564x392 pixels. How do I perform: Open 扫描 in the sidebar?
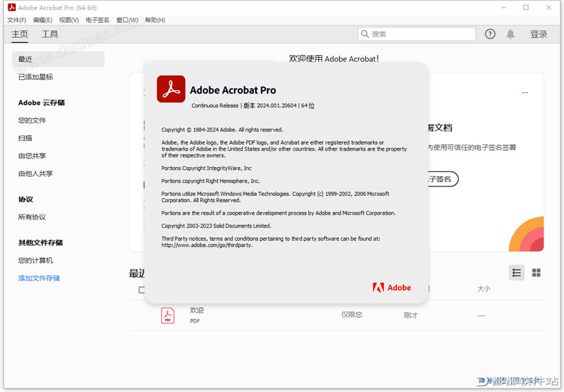[25, 138]
